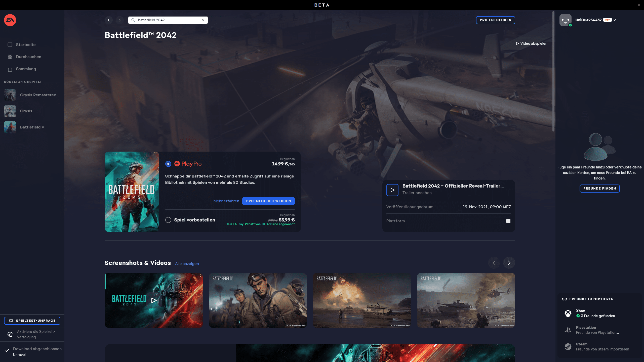
Task: Open Sammlung in the sidebar
Action: (x=26, y=69)
